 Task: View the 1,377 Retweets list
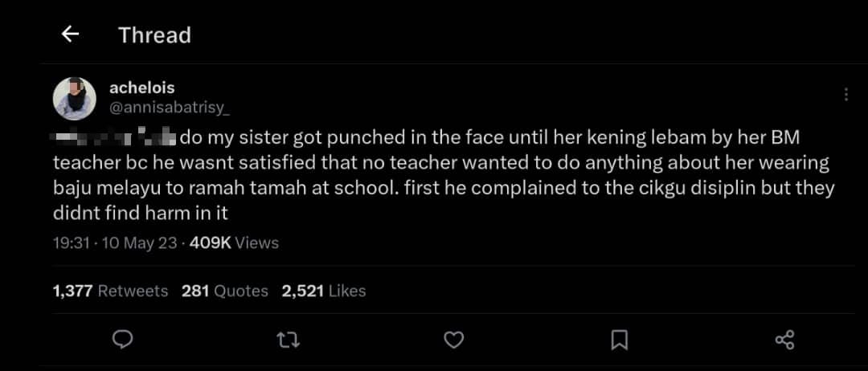point(110,291)
